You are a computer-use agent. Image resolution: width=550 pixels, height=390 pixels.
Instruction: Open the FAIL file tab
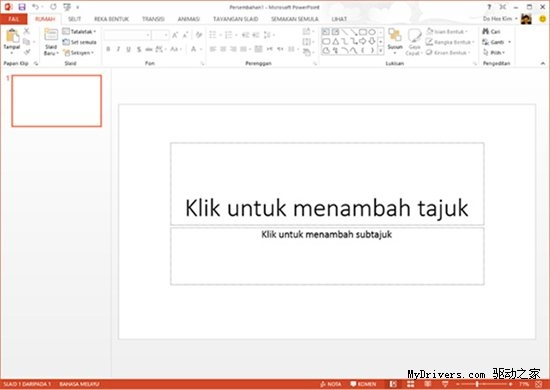[14, 19]
